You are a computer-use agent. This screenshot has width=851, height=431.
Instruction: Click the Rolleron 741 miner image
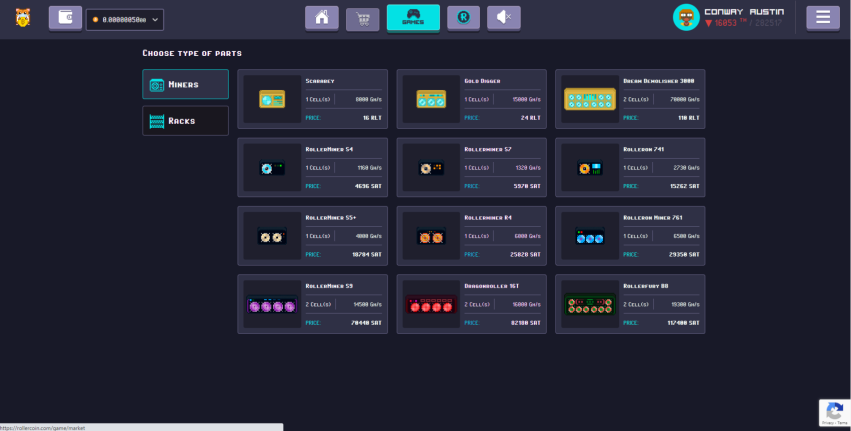590,167
